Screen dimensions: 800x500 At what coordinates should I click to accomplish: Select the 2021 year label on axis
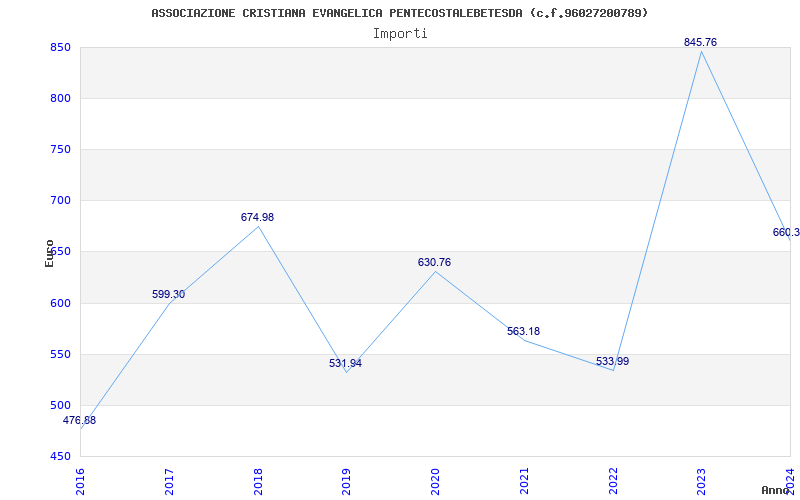[x=524, y=481]
